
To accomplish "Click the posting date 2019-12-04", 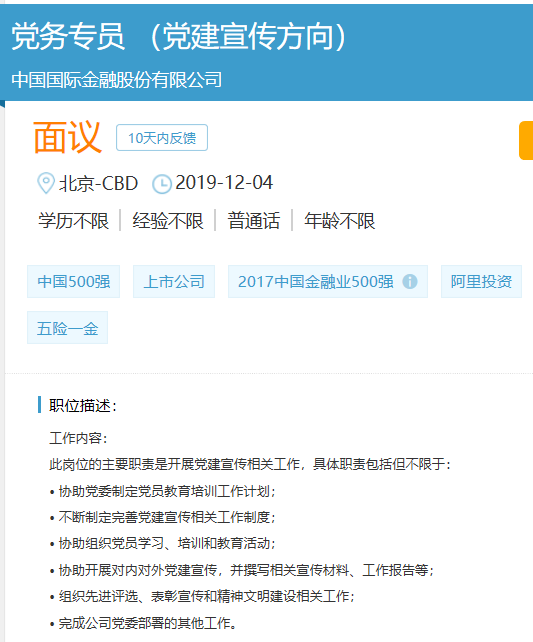I will coord(224,183).
